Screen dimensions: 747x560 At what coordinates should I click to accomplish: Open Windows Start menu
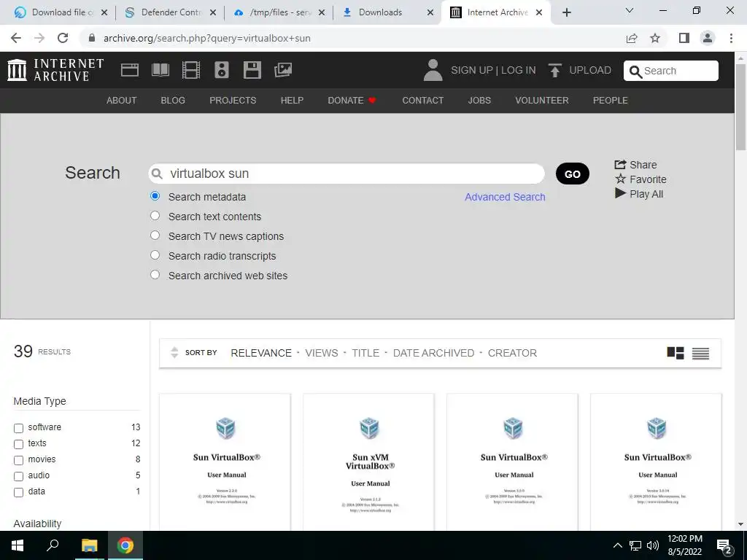point(18,545)
